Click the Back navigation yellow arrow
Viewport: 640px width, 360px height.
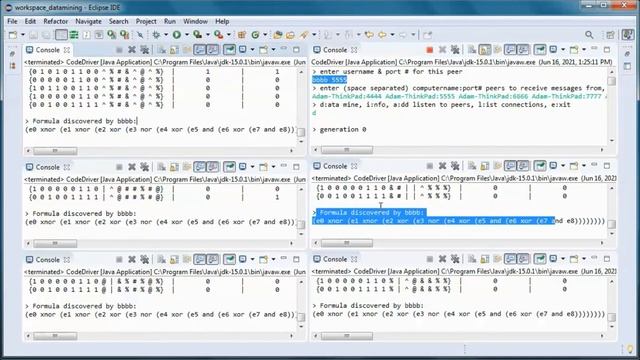382,35
